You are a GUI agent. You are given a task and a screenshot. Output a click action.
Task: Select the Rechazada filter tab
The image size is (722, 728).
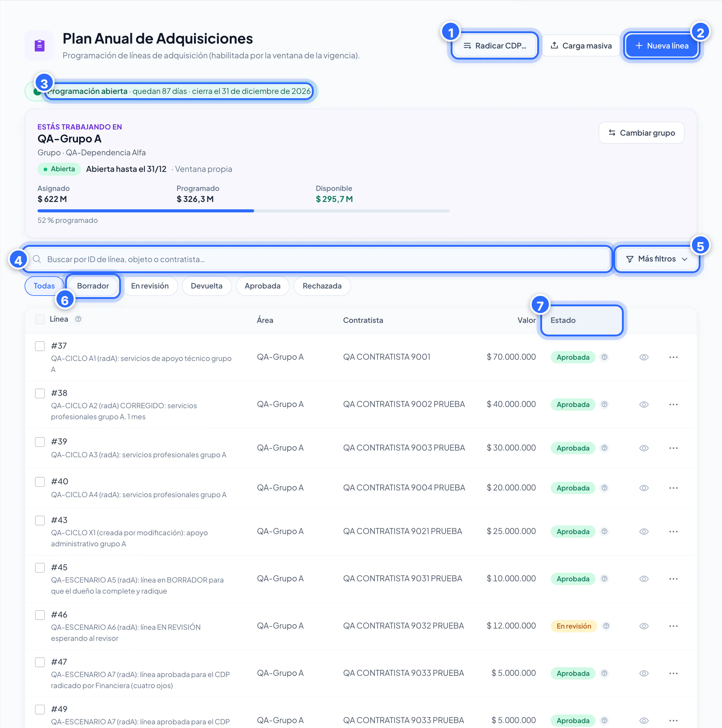click(x=322, y=286)
